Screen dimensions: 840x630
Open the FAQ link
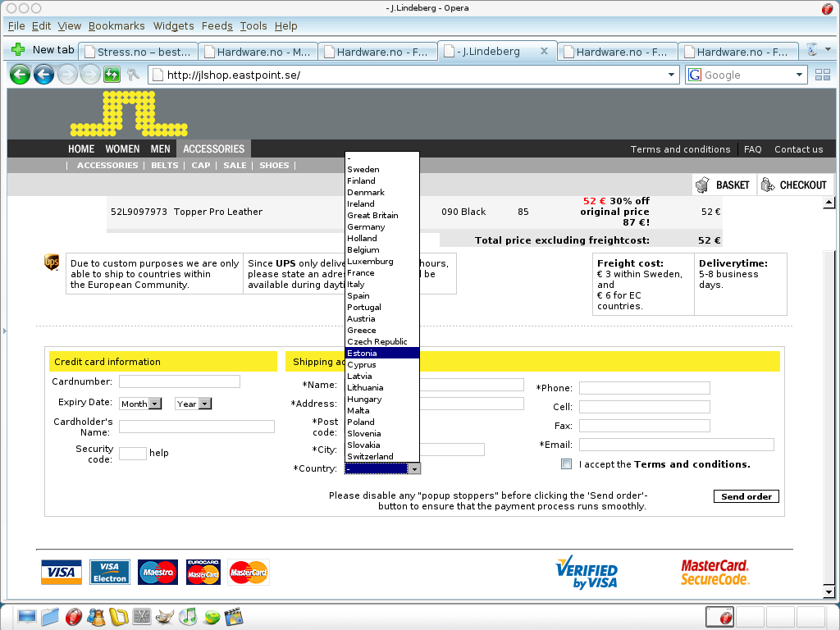[x=753, y=149]
